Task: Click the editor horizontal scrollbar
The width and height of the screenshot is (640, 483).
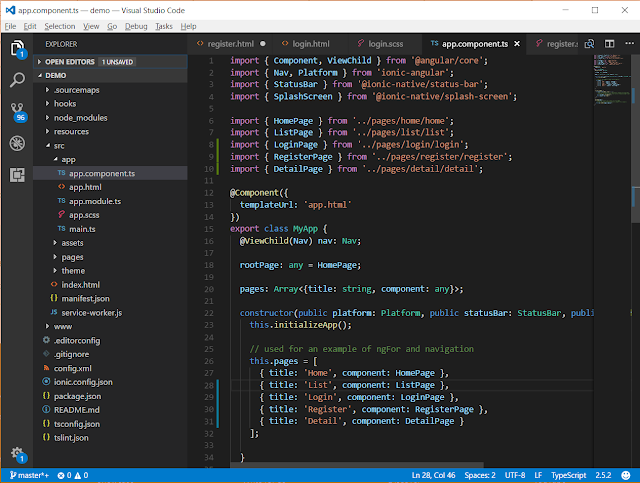Action: click(357, 465)
